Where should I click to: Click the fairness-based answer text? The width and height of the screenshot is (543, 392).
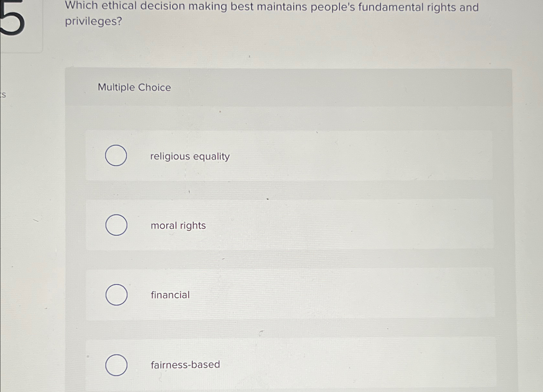(x=185, y=364)
